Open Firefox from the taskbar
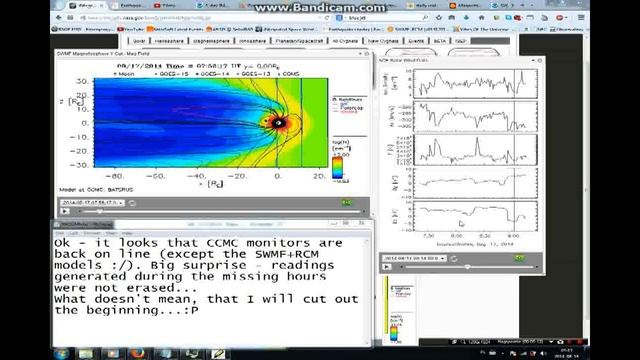This screenshot has height=360, width=640. coord(138,353)
